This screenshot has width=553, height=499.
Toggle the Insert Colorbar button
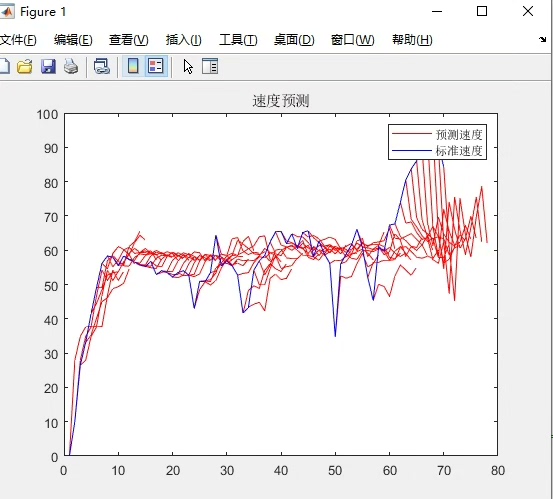click(133, 66)
